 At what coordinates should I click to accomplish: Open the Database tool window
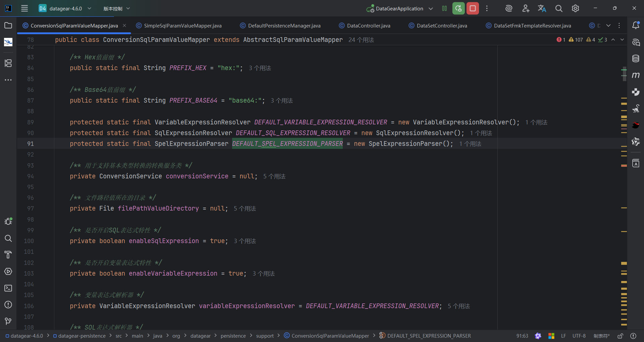click(636, 59)
